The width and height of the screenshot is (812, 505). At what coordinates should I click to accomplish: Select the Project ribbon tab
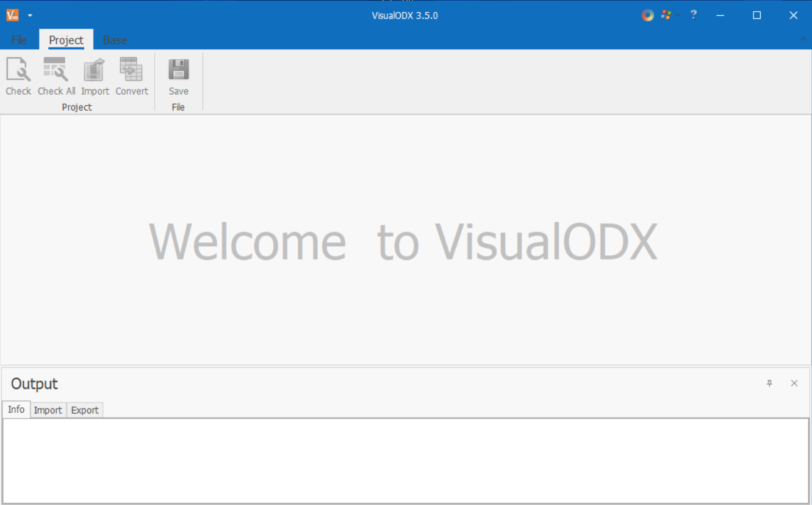(x=66, y=40)
